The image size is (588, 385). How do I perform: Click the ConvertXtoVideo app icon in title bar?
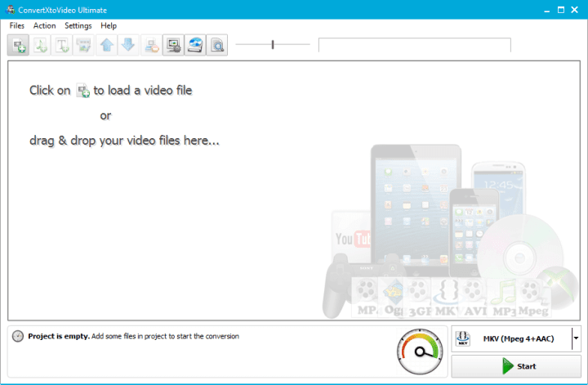[x=10, y=10]
